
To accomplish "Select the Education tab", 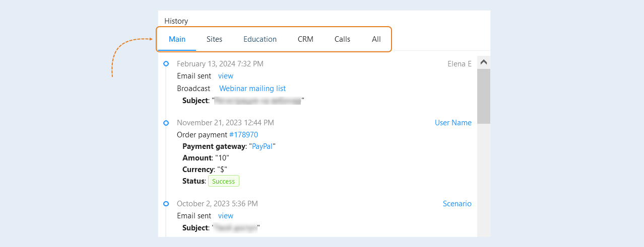I will [x=260, y=39].
